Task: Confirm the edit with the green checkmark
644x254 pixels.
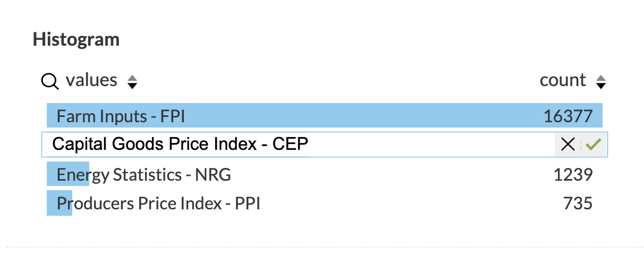Action: tap(594, 145)
